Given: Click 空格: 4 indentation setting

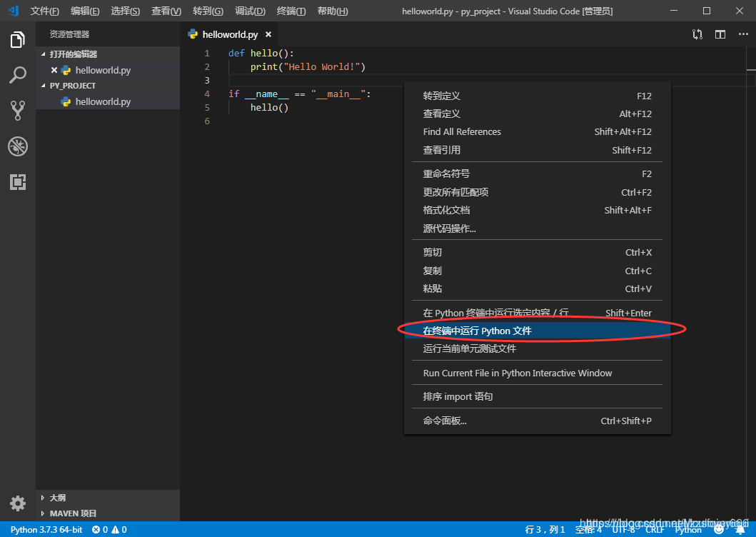Looking at the screenshot, I should coord(588,529).
